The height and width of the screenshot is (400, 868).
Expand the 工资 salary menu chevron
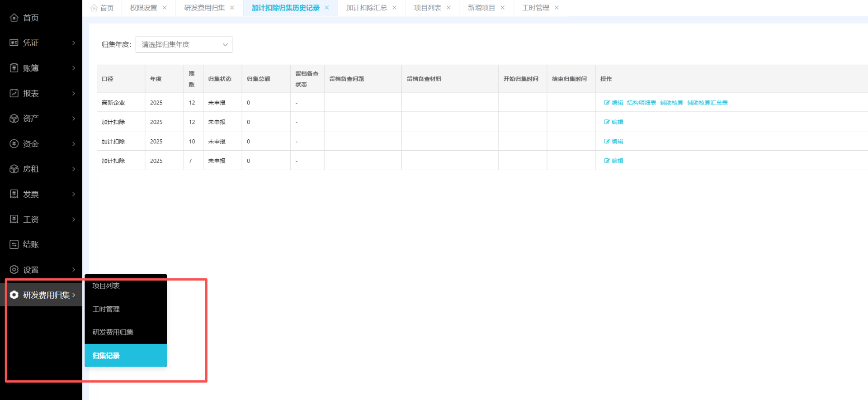tap(74, 219)
